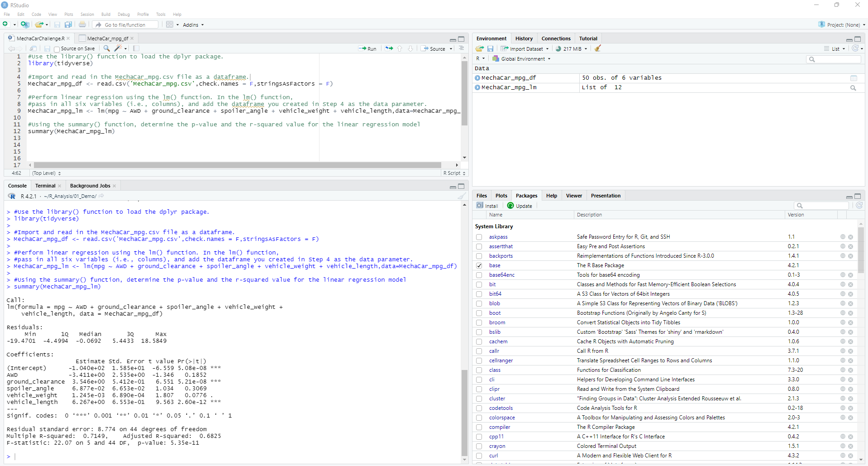Viewport: 868px width, 466px height.
Task: Open the Global Environment dropdown
Action: click(x=521, y=59)
